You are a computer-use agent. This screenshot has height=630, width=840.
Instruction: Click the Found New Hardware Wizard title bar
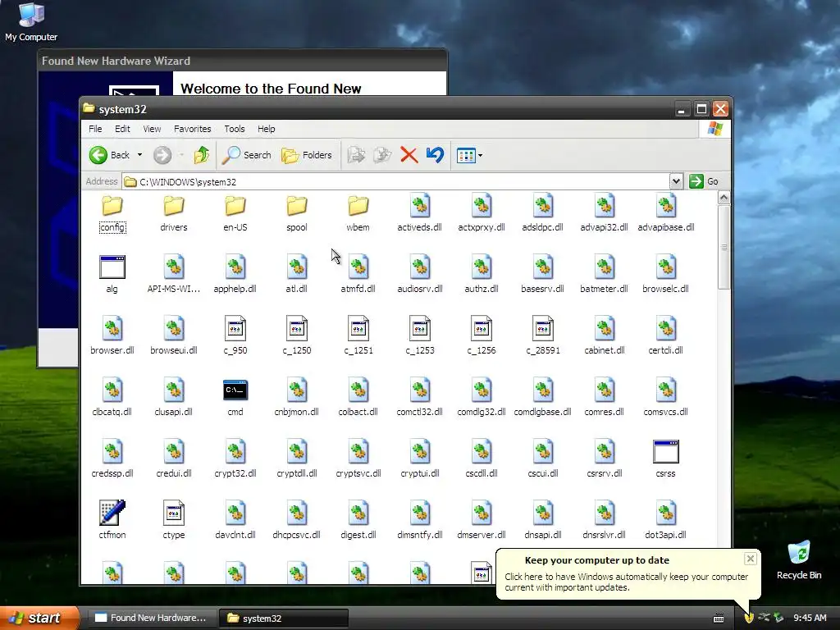click(242, 61)
